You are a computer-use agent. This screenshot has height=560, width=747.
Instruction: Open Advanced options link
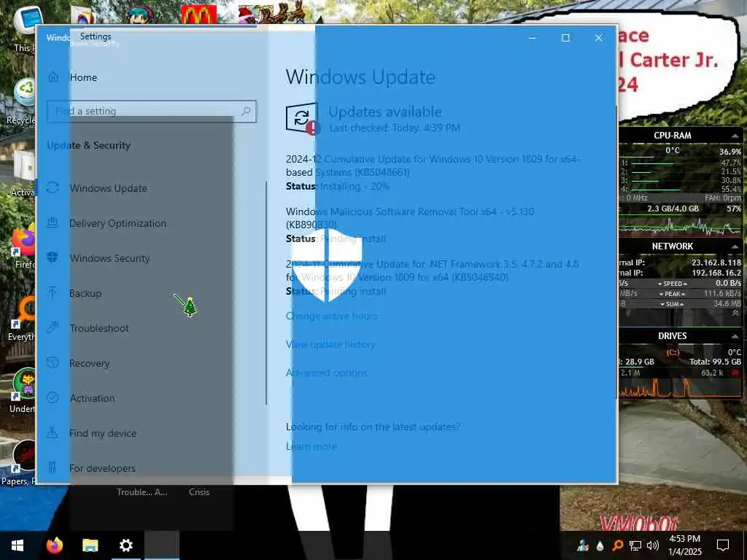pos(326,373)
